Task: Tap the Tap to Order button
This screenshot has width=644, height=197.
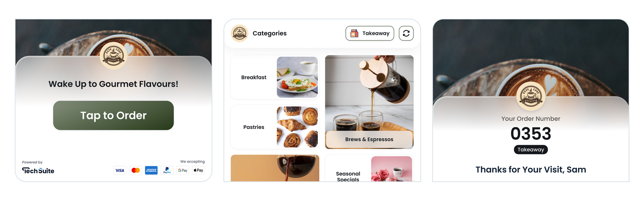Action: tap(113, 115)
